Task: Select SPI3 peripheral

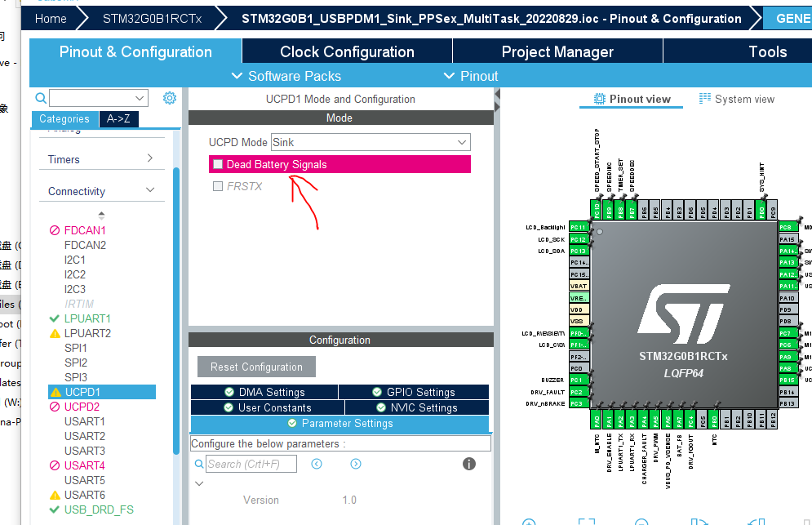Action: coord(76,377)
